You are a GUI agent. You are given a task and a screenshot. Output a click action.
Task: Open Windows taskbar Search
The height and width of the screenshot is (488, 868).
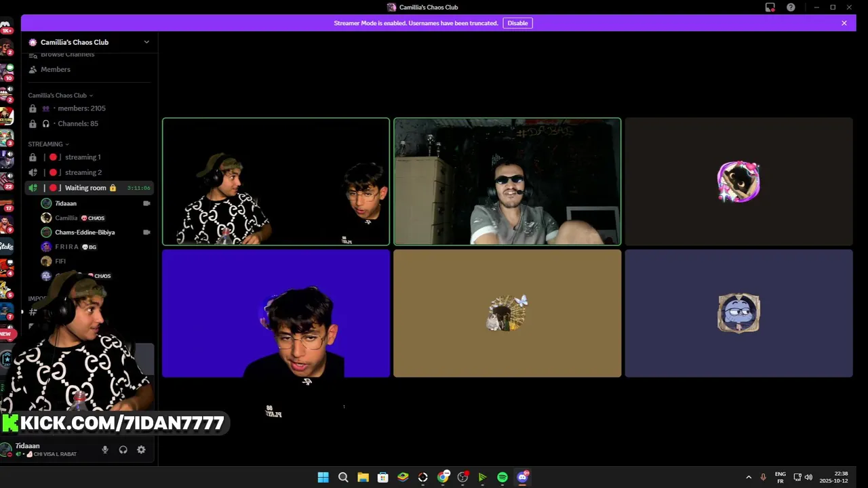pos(343,477)
